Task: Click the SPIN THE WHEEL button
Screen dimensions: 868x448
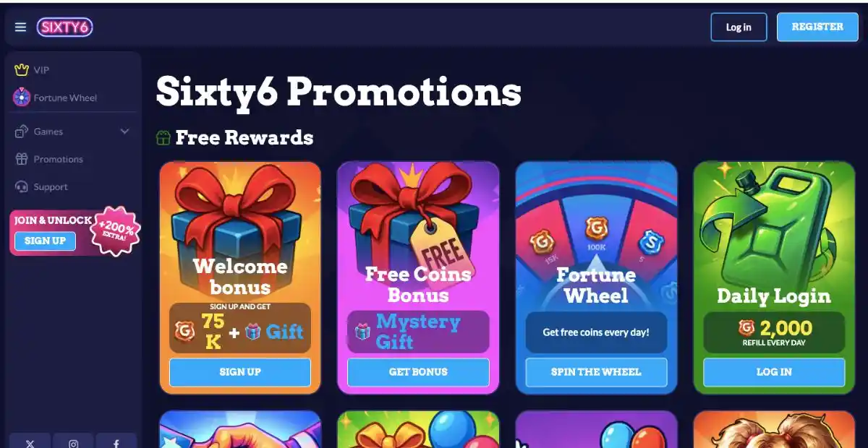Action: tap(596, 372)
